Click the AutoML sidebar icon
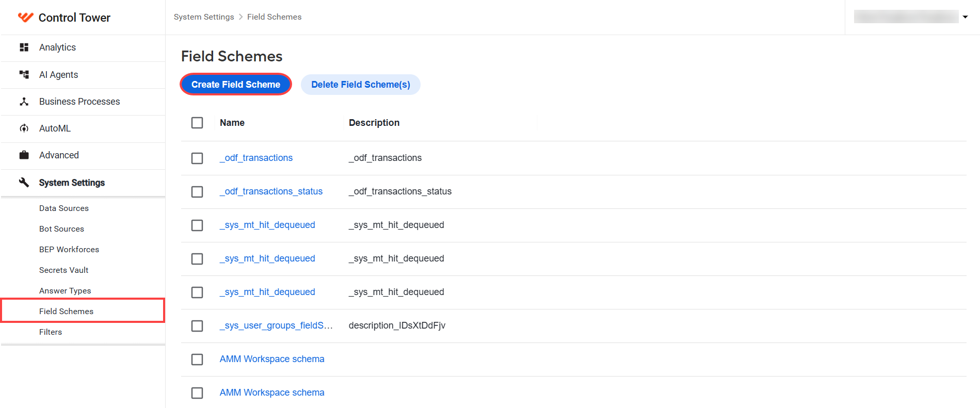 [24, 128]
